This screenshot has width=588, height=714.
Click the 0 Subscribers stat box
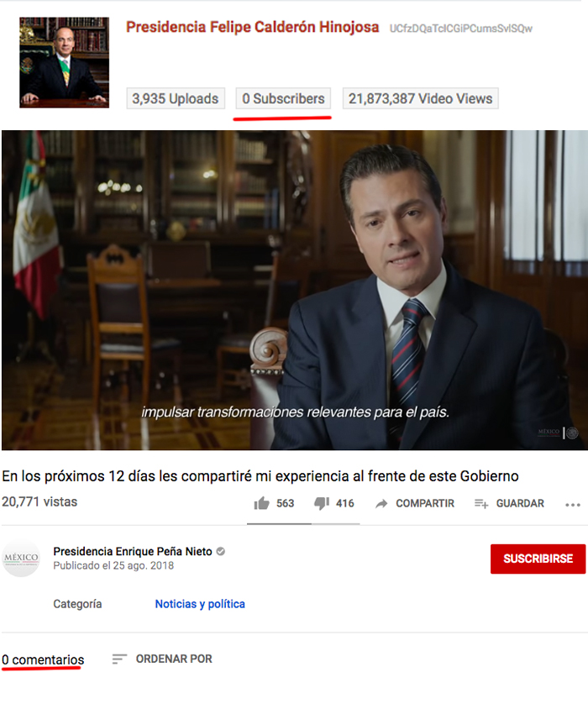[x=283, y=99]
